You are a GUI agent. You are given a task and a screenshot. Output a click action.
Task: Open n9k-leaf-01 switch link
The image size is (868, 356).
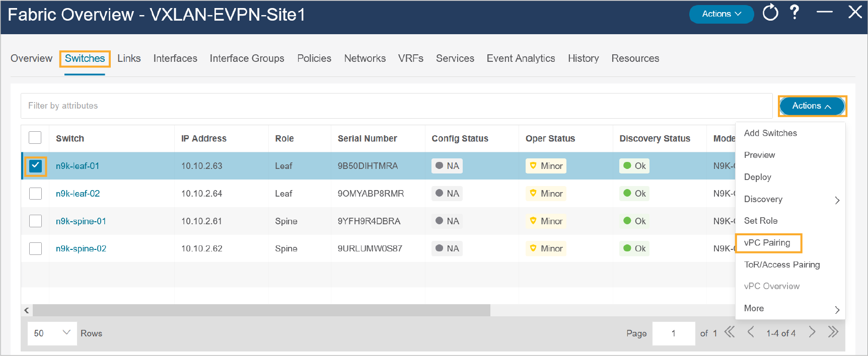tap(78, 166)
